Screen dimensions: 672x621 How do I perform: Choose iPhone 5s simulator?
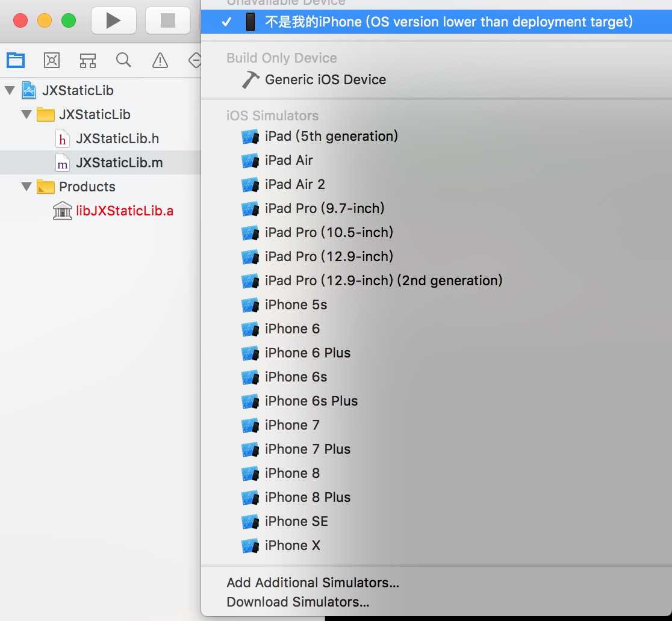tap(437, 304)
